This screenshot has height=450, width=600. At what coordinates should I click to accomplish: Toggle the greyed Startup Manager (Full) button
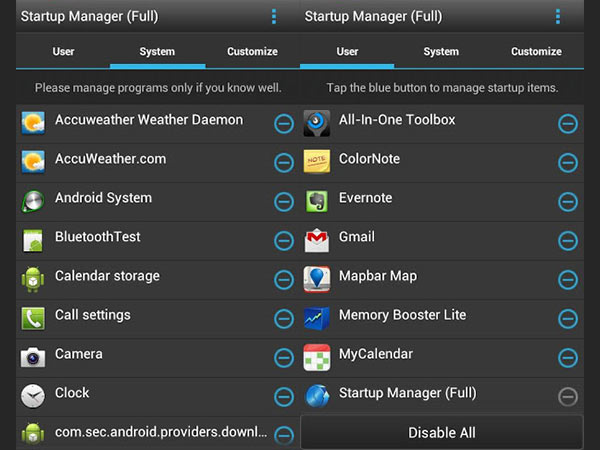[x=568, y=396]
